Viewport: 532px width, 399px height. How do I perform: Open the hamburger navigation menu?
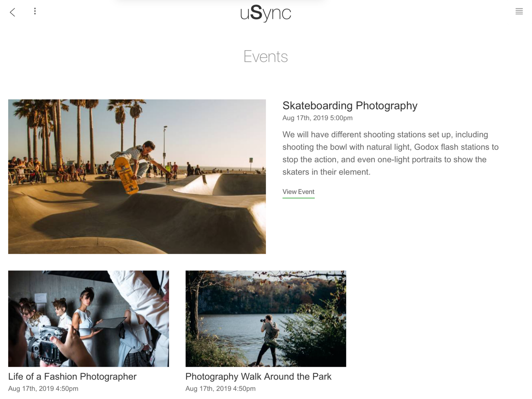pyautogui.click(x=519, y=11)
